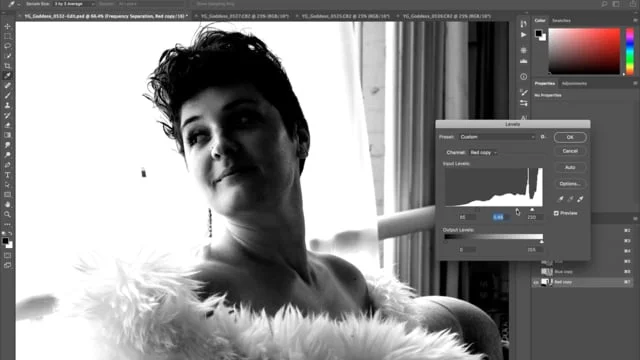Select the Zoom tool
The image size is (640, 360).
[x=7, y=214]
